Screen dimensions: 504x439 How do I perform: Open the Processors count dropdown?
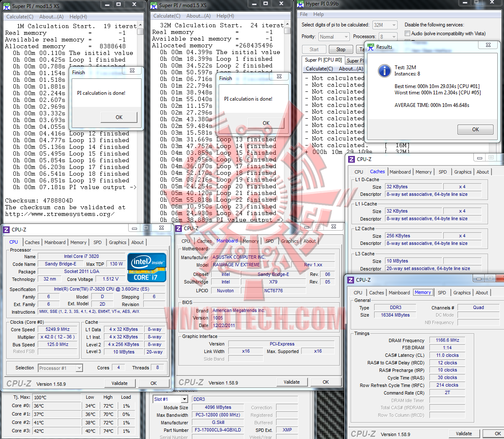393,37
